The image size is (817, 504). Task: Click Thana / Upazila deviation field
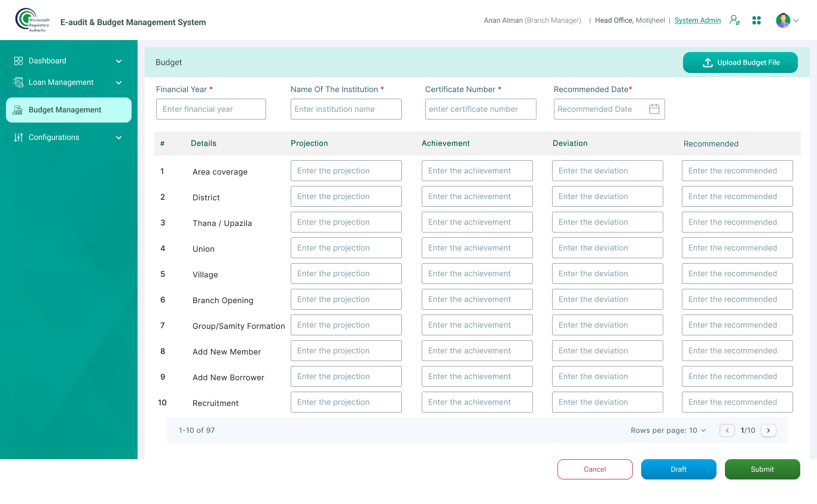pyautogui.click(x=608, y=222)
